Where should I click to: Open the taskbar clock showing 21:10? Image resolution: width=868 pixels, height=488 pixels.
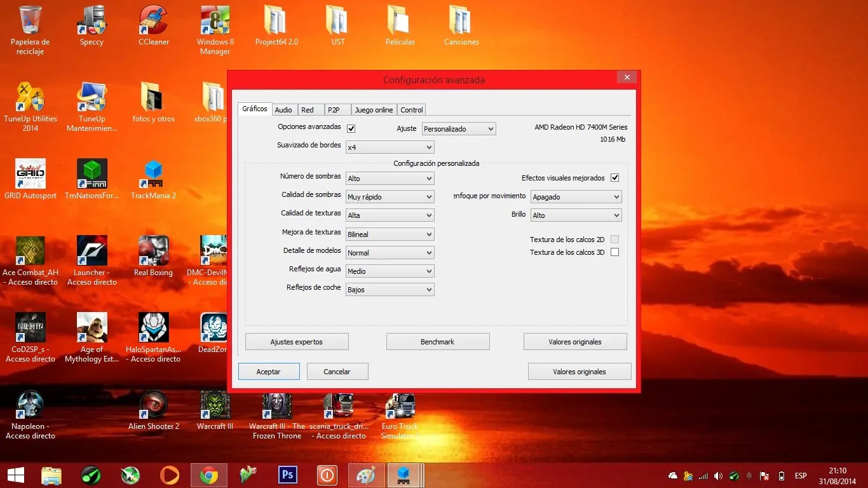pos(837,475)
